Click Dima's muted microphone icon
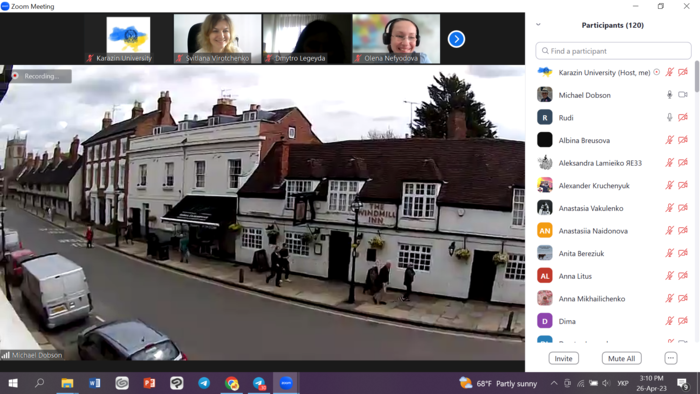The image size is (700, 394). [x=669, y=321]
